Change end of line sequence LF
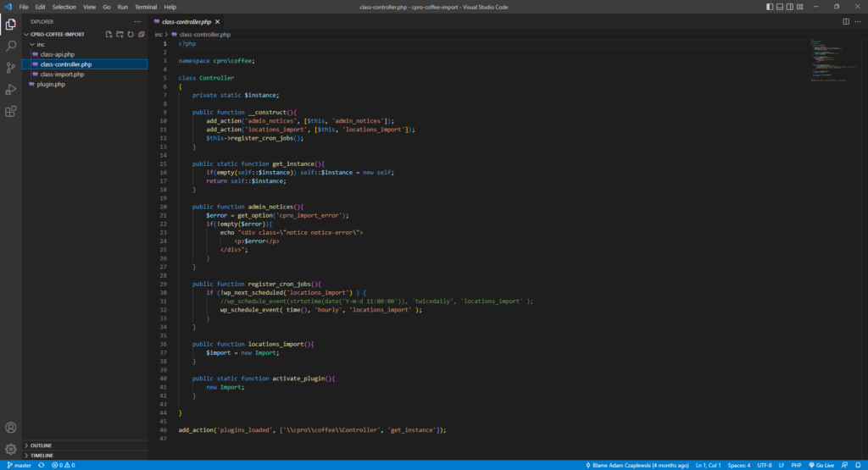 [x=782, y=465]
